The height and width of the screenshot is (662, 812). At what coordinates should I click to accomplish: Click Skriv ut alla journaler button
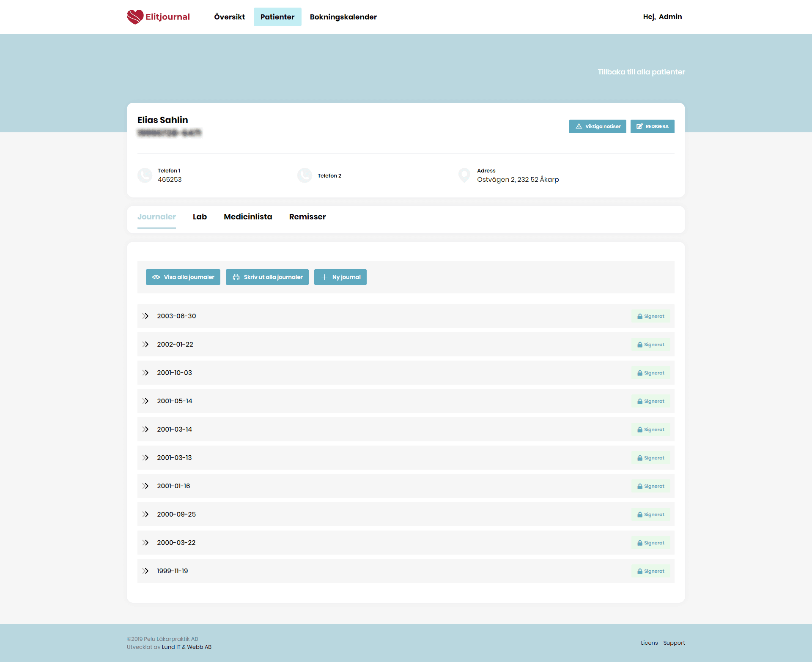point(267,277)
